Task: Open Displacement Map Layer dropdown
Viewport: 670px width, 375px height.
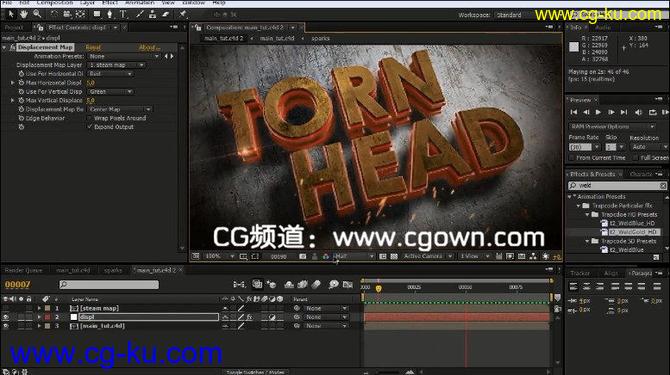Action: point(117,65)
